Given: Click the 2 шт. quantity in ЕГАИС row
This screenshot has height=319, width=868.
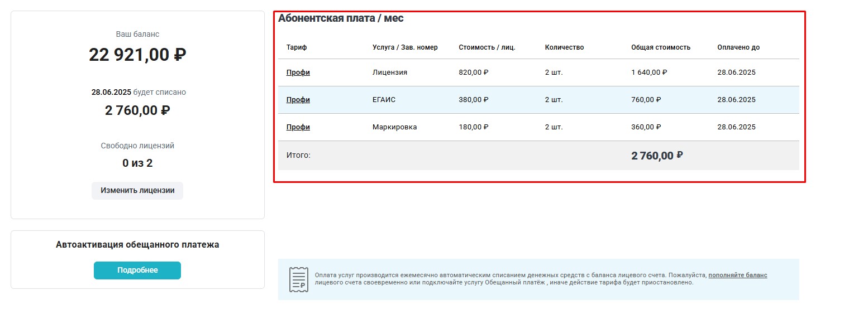Looking at the screenshot, I should (x=554, y=100).
